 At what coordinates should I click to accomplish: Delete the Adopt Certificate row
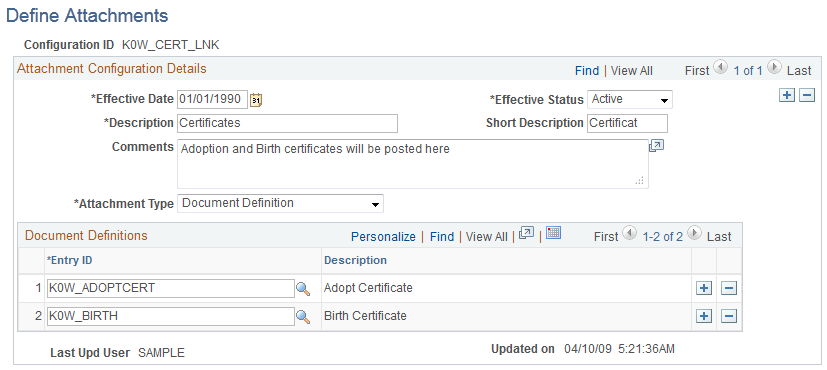point(729,288)
